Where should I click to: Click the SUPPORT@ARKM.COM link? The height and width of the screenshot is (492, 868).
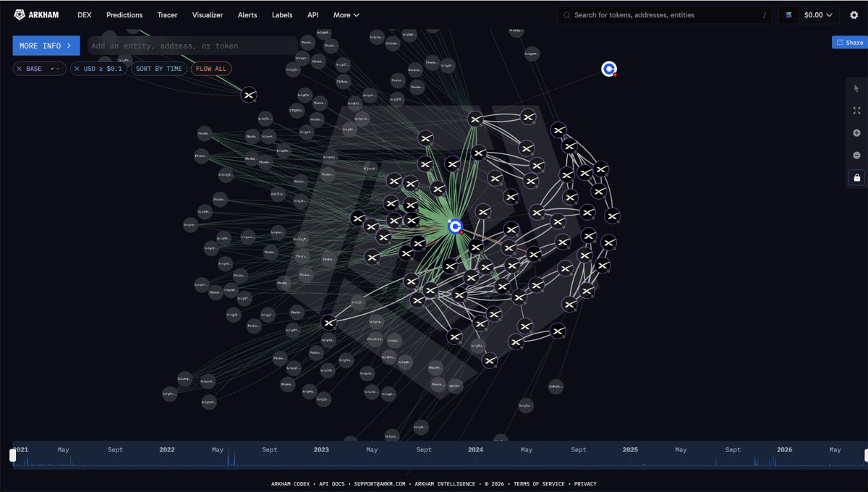coord(381,484)
